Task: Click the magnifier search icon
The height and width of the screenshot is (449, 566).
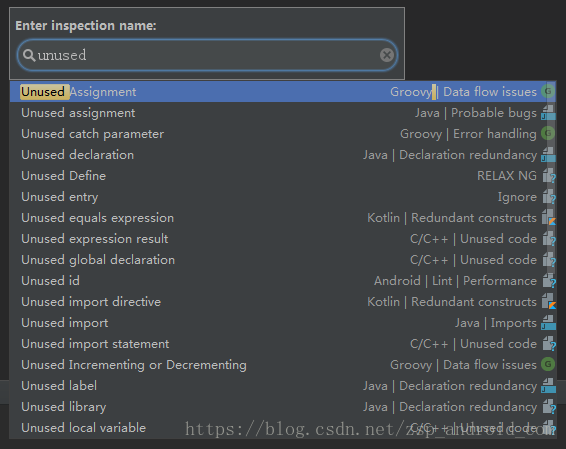Action: [x=29, y=56]
